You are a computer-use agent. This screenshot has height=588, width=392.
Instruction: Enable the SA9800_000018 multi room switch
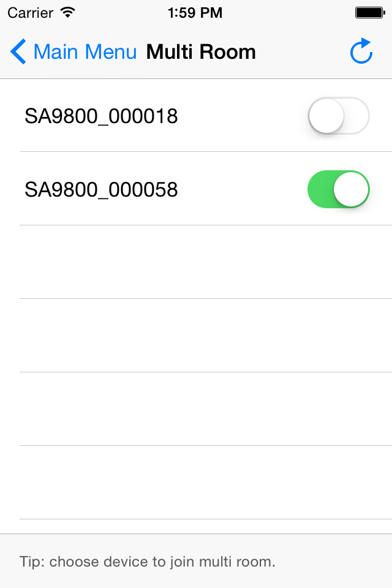tap(338, 116)
